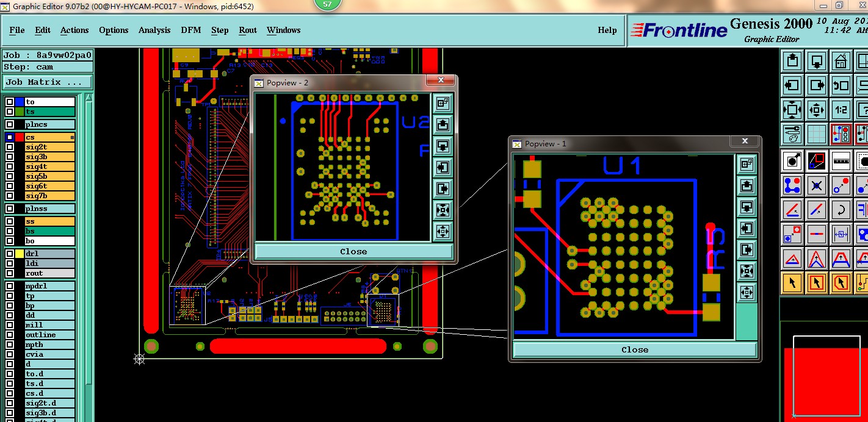Toggle the checkbox for layer sig2t

click(x=9, y=147)
